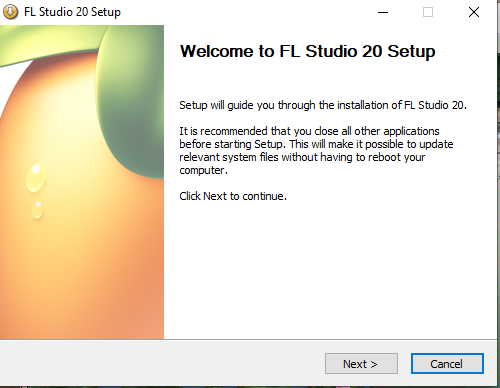
Task: Click the FL Studio installer title bar icon
Action: pyautogui.click(x=10, y=12)
